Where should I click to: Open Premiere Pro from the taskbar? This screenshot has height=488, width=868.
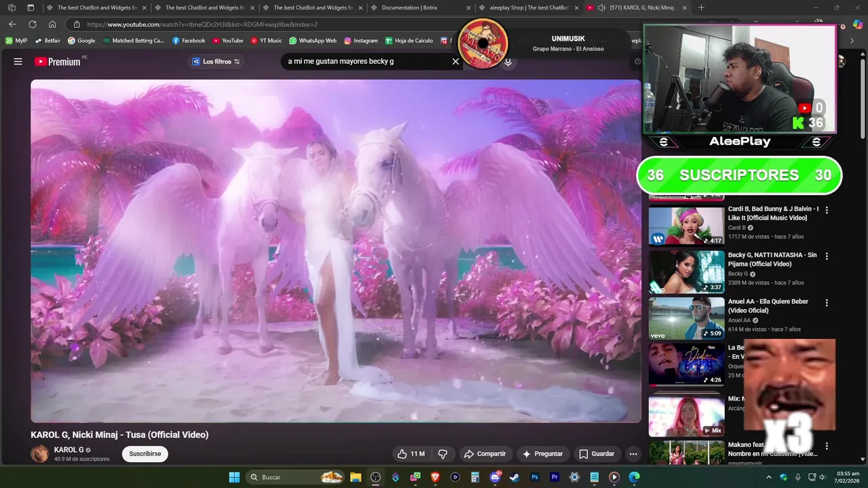tap(555, 477)
